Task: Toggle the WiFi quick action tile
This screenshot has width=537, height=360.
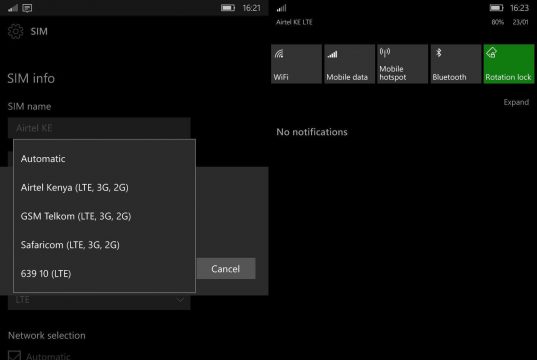Action: coord(296,64)
